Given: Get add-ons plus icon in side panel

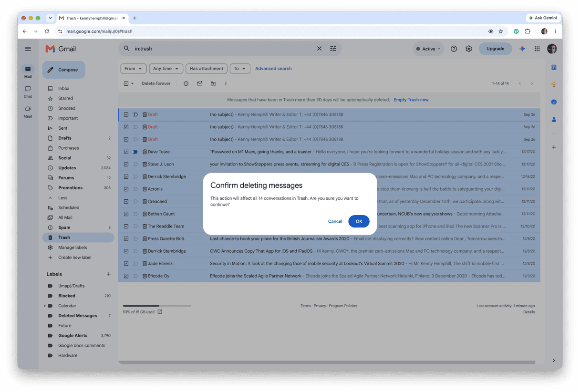Looking at the screenshot, I should tap(554, 147).
